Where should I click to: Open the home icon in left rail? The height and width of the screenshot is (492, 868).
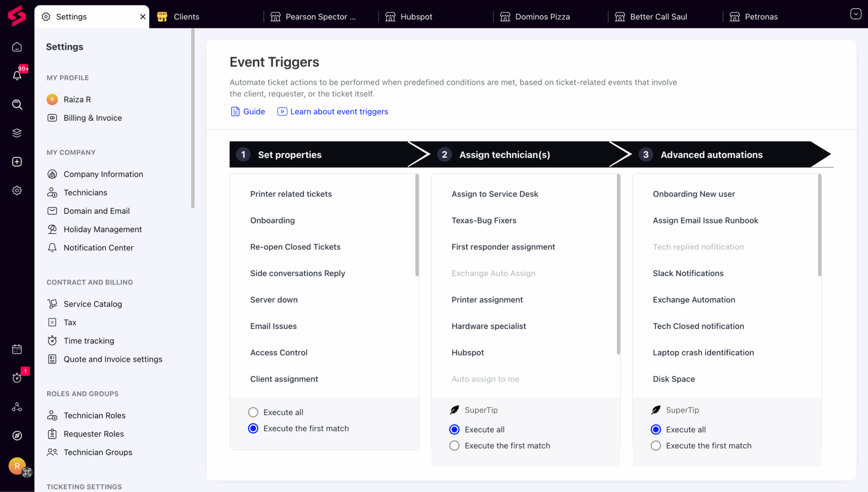coord(17,47)
